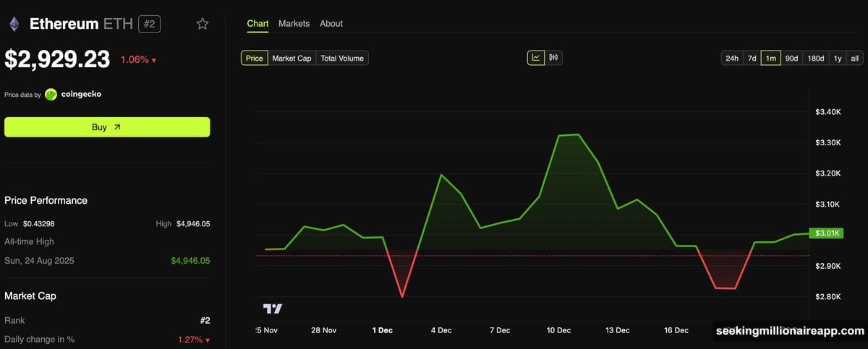
Task: Click the green $4,946.05 all-time high value
Action: coord(190,260)
